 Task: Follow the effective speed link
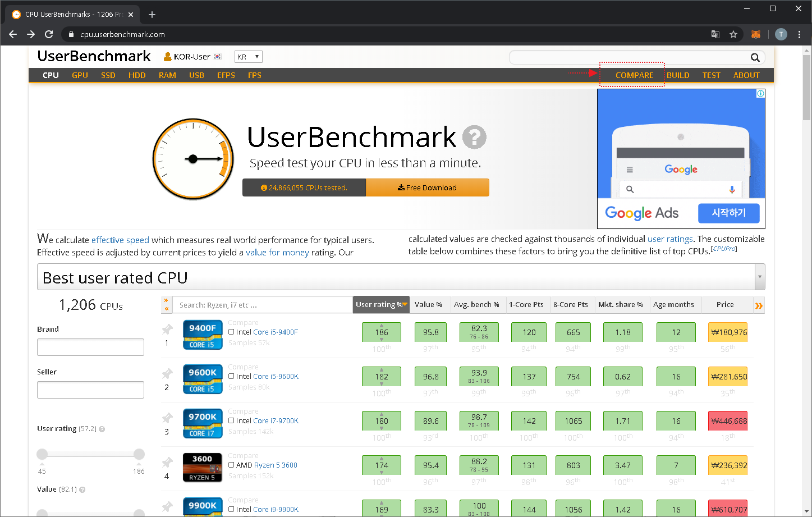click(120, 240)
